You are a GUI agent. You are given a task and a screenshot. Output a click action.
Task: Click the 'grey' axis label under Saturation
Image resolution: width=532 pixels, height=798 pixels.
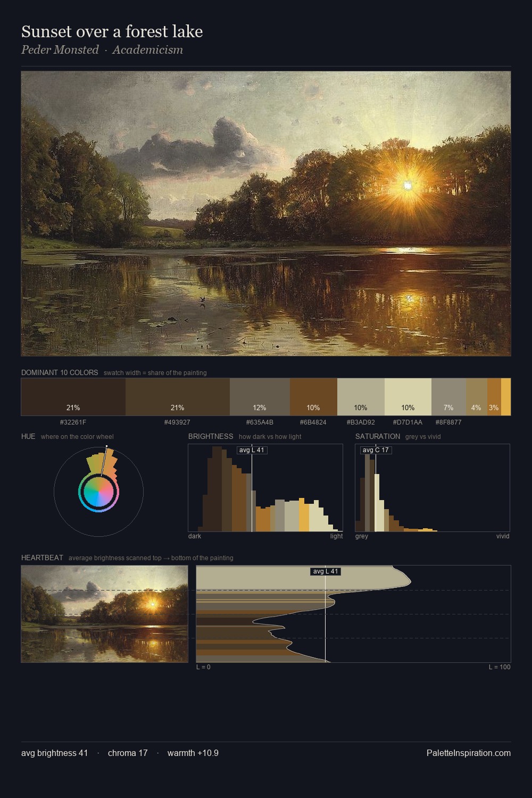(x=362, y=536)
